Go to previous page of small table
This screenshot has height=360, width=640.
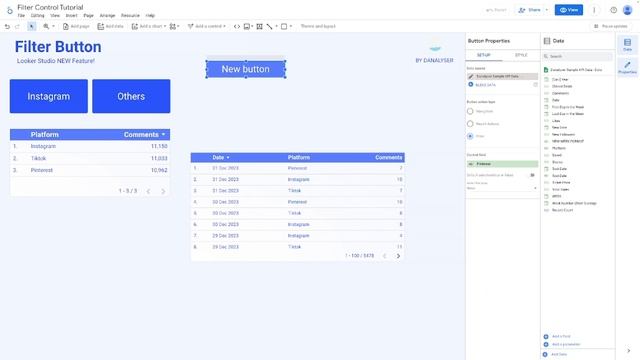149,191
